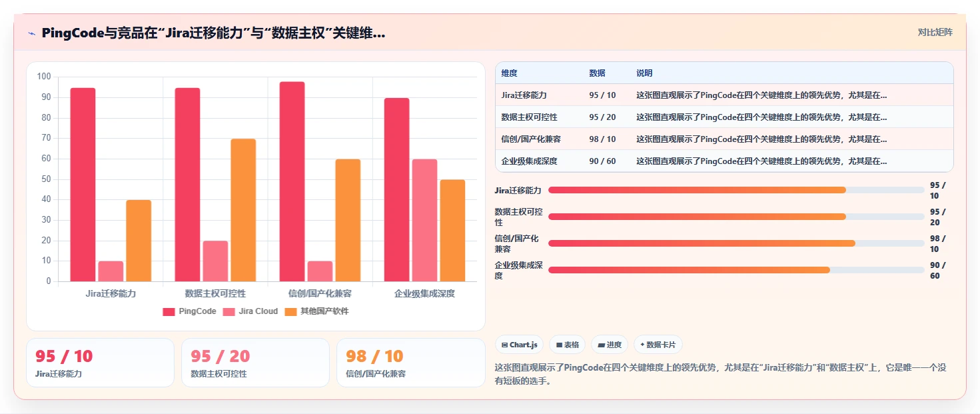This screenshot has width=980, height=414.
Task: Click PingCode bar for 信创/国产化兼容
Action: tap(292, 181)
